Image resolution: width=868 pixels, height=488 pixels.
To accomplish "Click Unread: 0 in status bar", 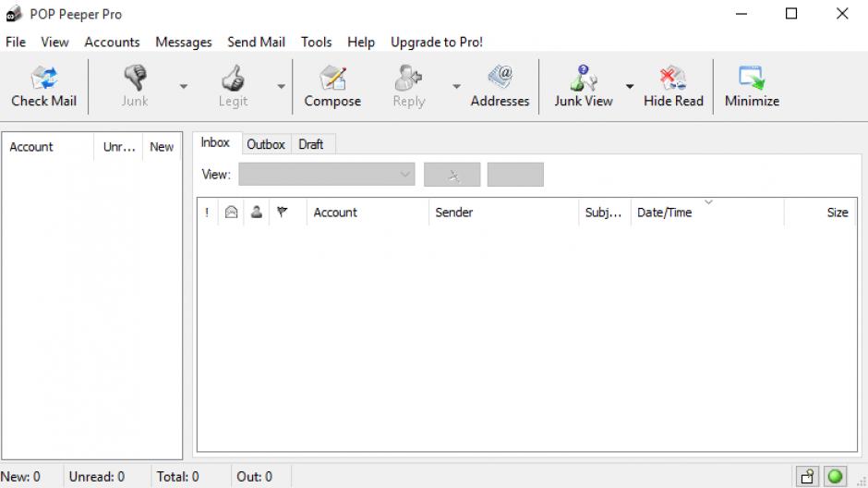I will click(97, 476).
